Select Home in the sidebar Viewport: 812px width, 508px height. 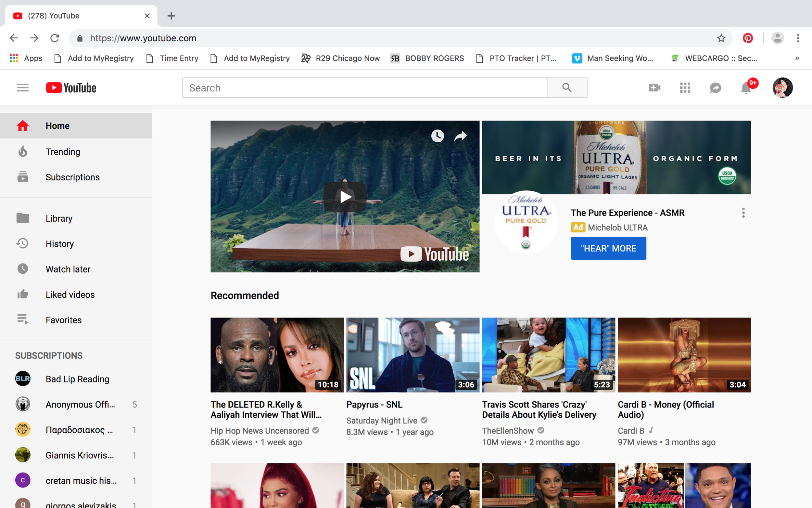click(76, 126)
